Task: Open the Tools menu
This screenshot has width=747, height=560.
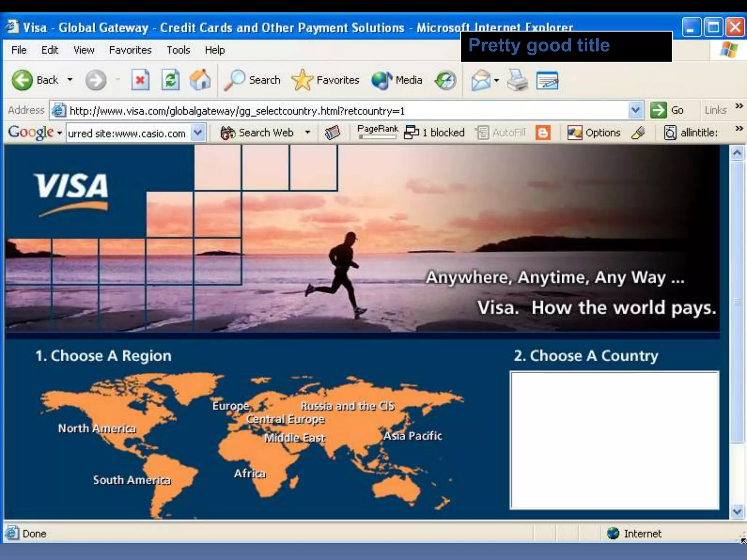Action: (178, 50)
